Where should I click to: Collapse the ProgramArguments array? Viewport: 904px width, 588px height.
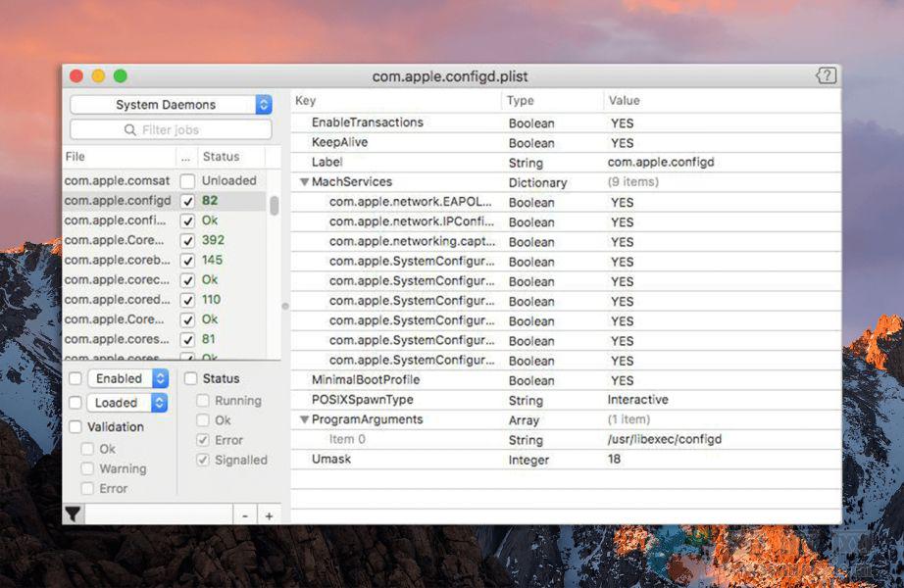click(x=304, y=419)
